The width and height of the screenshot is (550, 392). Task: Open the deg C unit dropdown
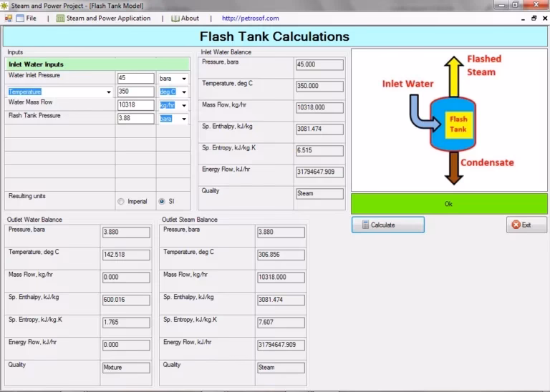coord(184,92)
